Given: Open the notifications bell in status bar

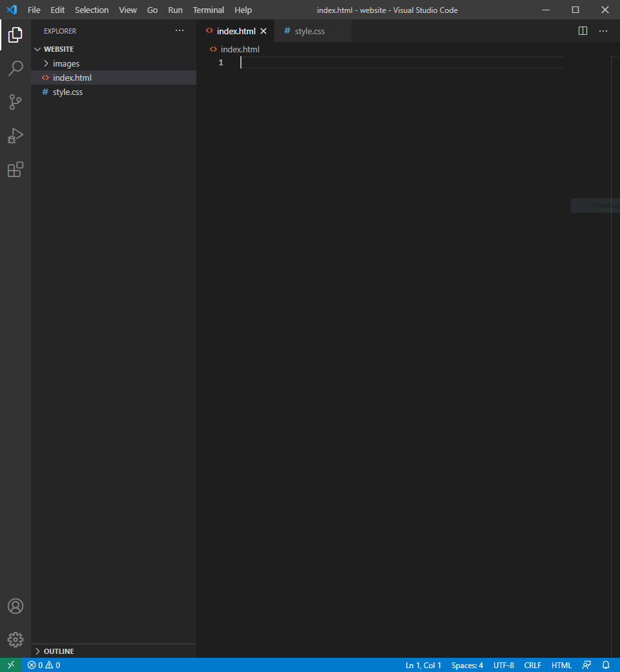Looking at the screenshot, I should 606,665.
